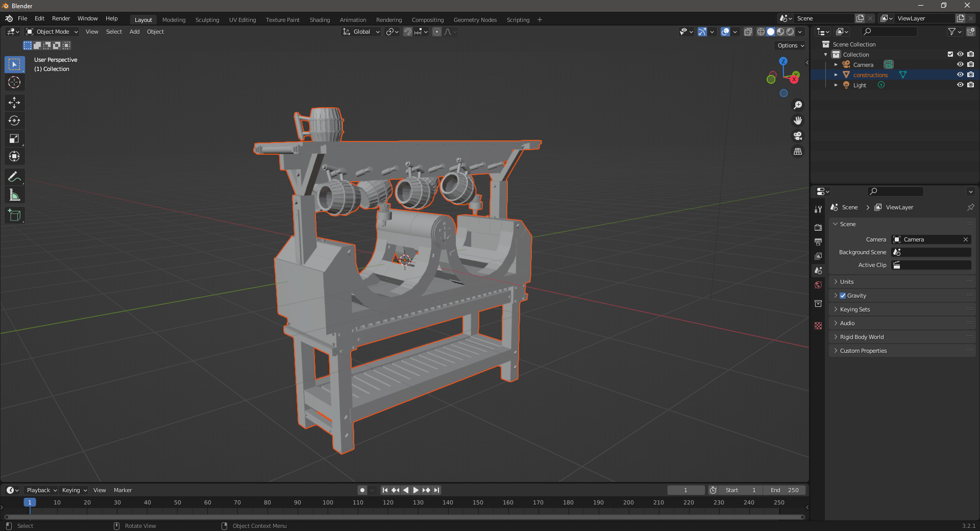980x531 pixels.
Task: Open the Object Mode dropdown
Action: click(52, 32)
